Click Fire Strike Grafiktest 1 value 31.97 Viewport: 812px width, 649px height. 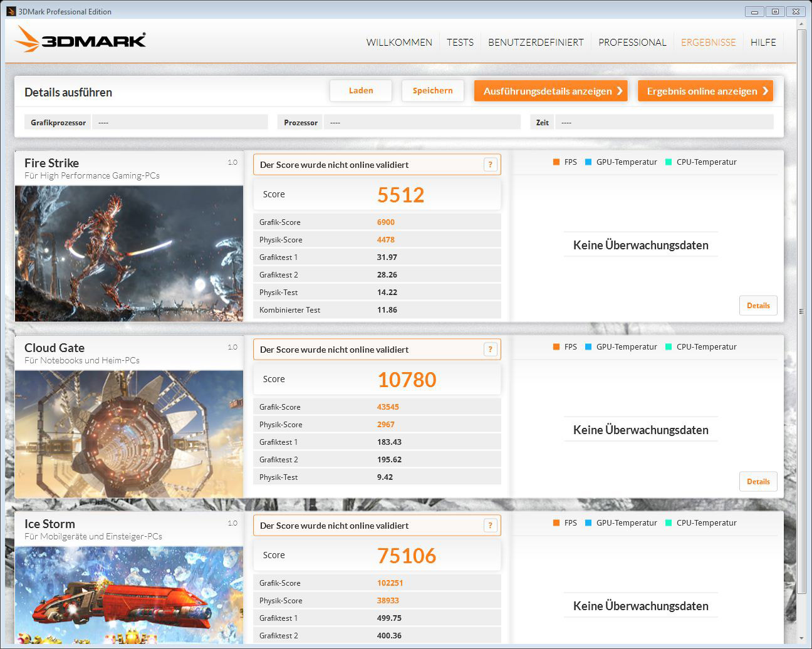coord(387,257)
